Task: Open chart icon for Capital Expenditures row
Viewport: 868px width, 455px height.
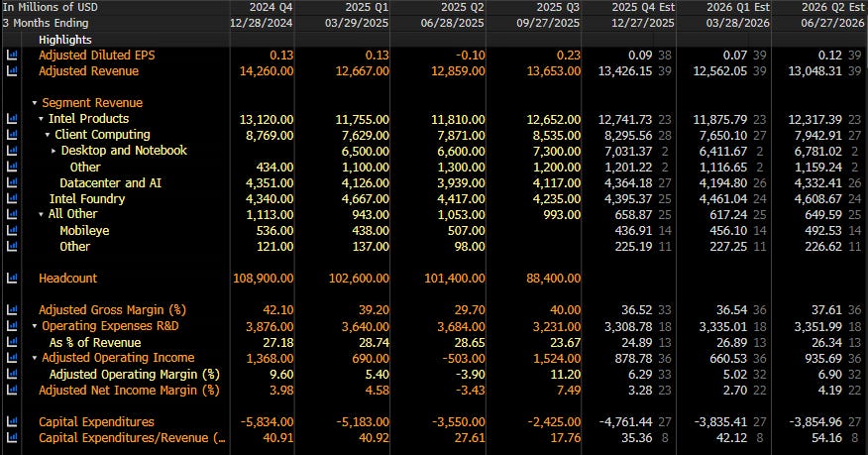Action: tap(12, 421)
